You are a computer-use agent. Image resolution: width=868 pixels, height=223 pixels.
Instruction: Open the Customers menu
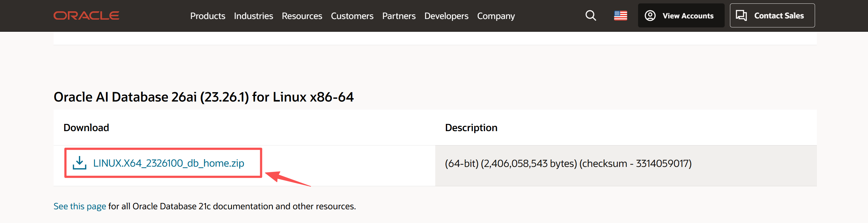coord(352,16)
